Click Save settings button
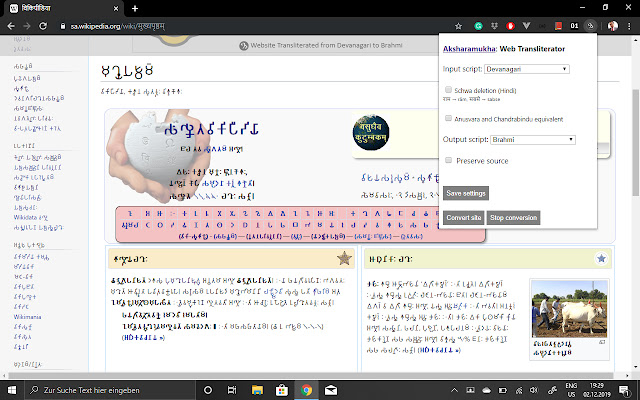 pyautogui.click(x=466, y=193)
